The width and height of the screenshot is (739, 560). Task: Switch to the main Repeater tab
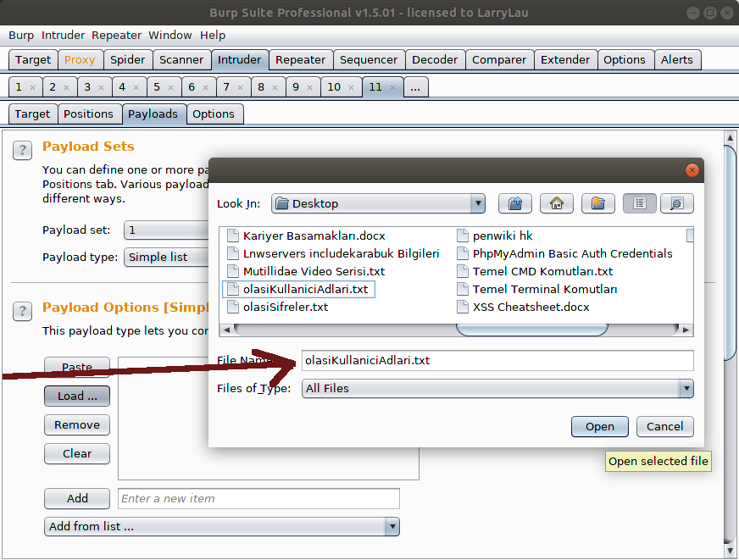click(300, 60)
